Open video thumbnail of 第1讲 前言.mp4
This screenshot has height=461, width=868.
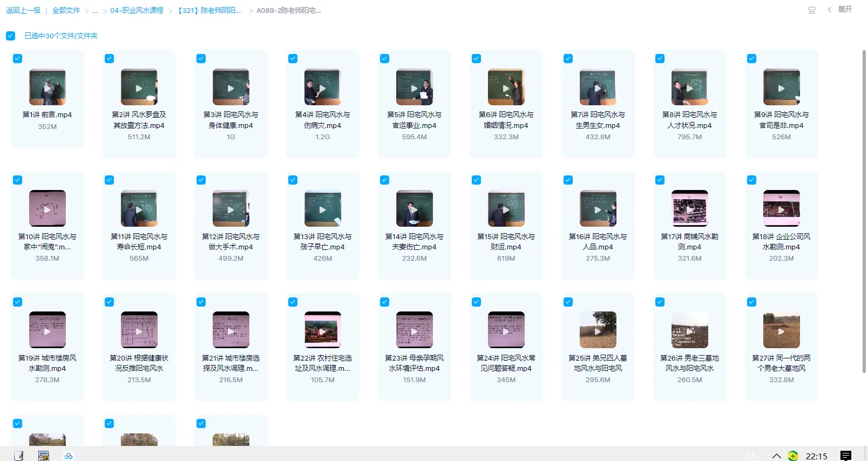[x=48, y=87]
